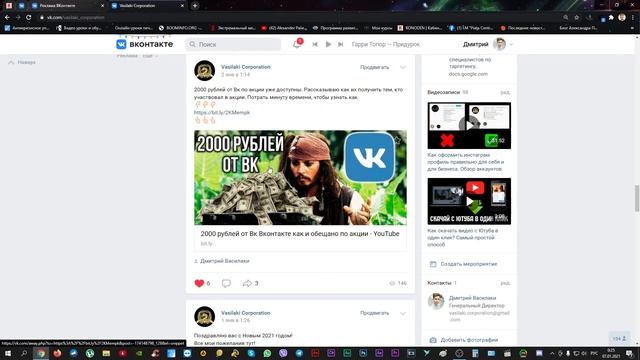Open Мои курсы bookmark
The width and height of the screenshot is (640, 360).
(379, 28)
